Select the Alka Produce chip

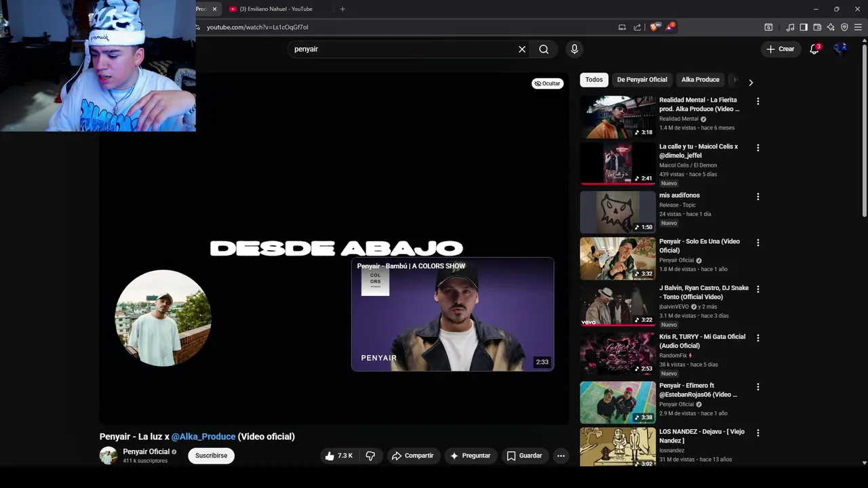(701, 79)
